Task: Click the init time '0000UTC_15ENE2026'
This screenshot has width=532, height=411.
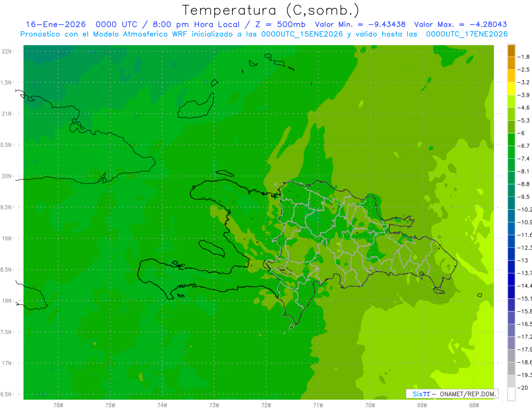Action: tap(302, 34)
